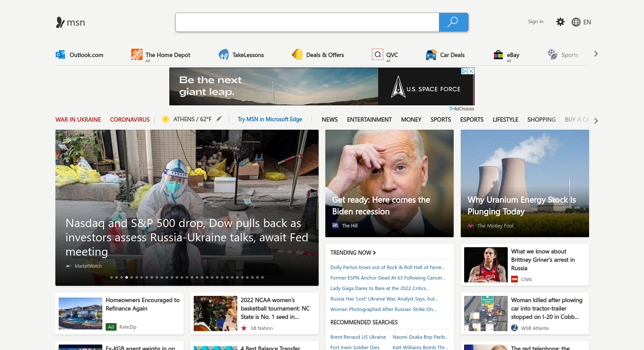Select the SPORTS category
644x350 pixels.
[441, 120]
